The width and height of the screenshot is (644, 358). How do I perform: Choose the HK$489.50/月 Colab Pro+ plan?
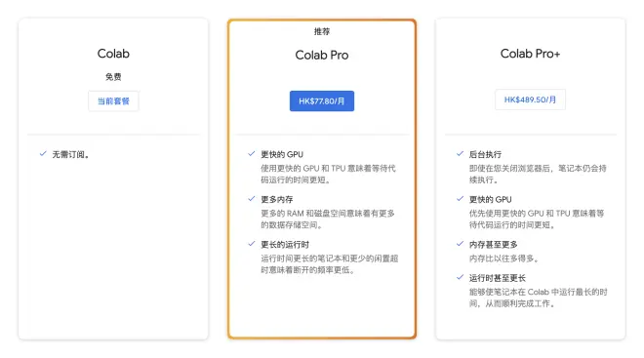pos(530,99)
